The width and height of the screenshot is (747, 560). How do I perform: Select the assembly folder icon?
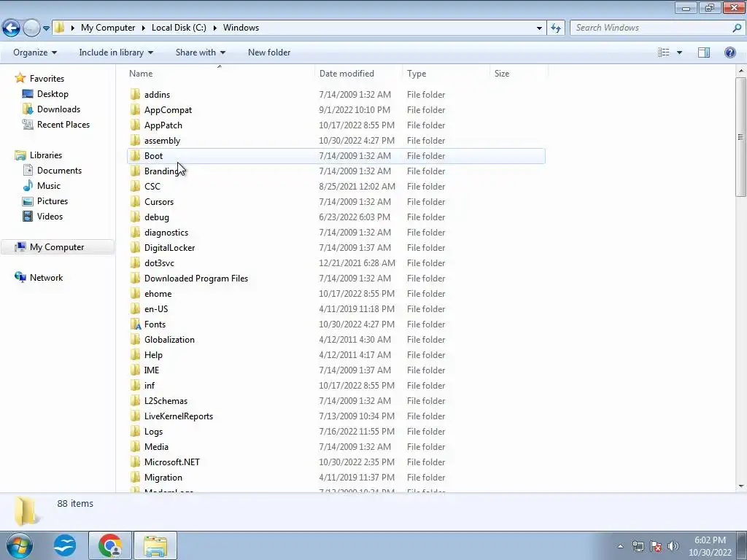tap(135, 140)
